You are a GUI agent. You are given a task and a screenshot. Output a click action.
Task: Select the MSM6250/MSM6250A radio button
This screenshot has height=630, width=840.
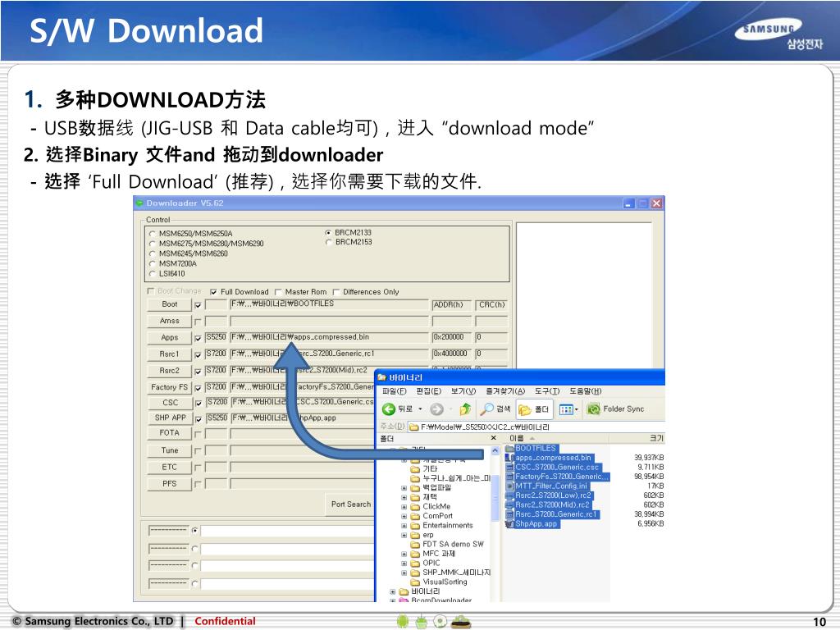pyautogui.click(x=152, y=234)
